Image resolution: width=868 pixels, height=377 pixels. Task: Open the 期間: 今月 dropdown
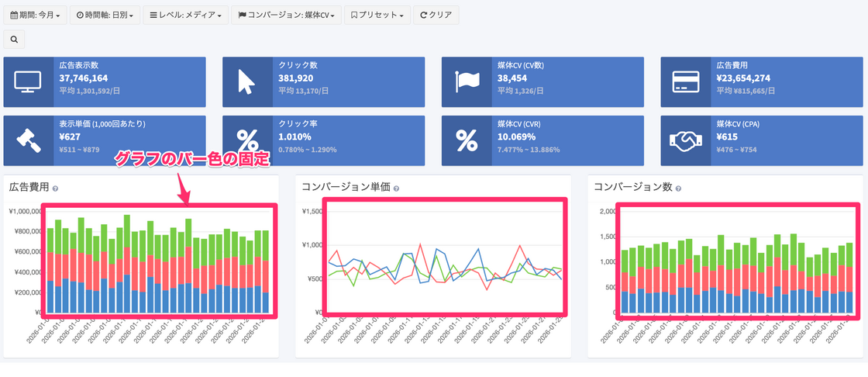34,15
